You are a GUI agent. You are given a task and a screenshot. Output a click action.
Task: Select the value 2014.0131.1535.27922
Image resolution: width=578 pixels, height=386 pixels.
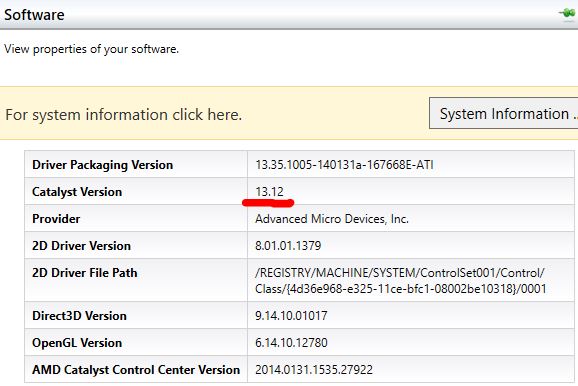tap(314, 370)
